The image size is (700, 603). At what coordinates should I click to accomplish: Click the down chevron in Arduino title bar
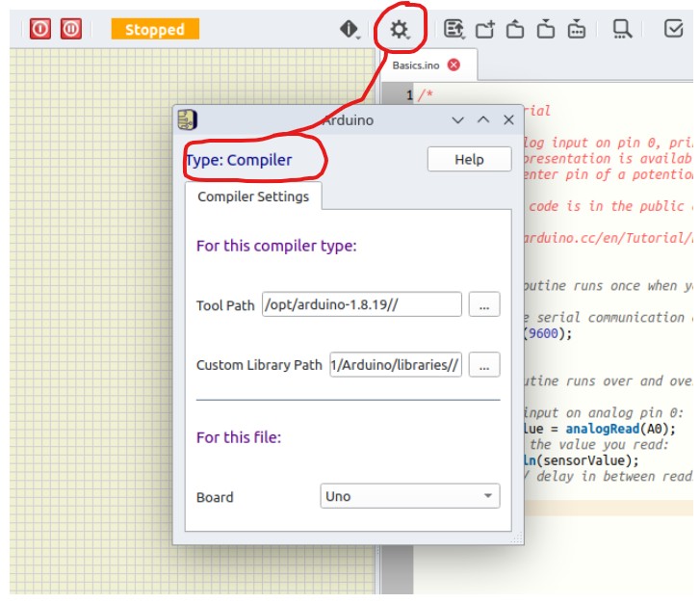(x=458, y=120)
